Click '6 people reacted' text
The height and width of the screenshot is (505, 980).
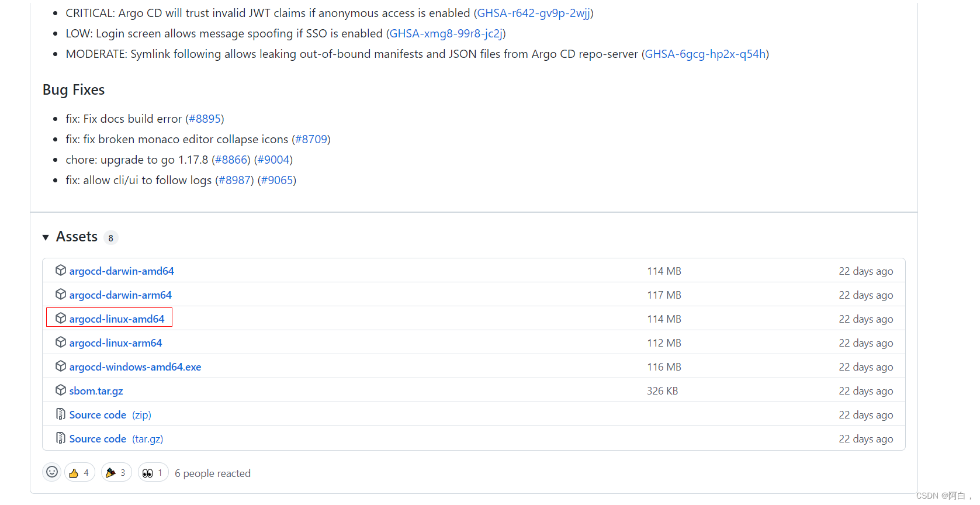[213, 473]
